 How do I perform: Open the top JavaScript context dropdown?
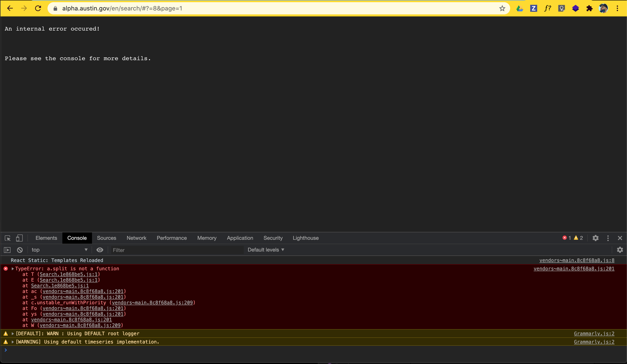pos(59,250)
